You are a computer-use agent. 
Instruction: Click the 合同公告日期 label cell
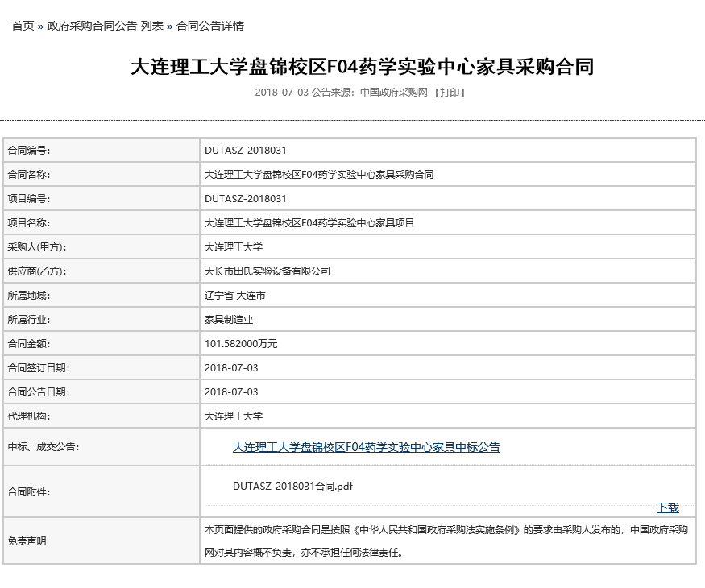(x=39, y=392)
